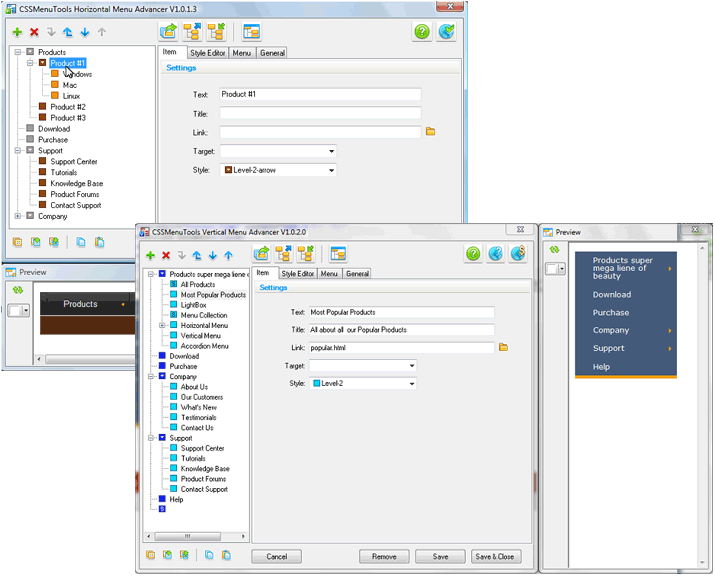Select Product Forums in Vertical Menu tree
Viewport: 715px width, 576px height.
pyautogui.click(x=203, y=479)
